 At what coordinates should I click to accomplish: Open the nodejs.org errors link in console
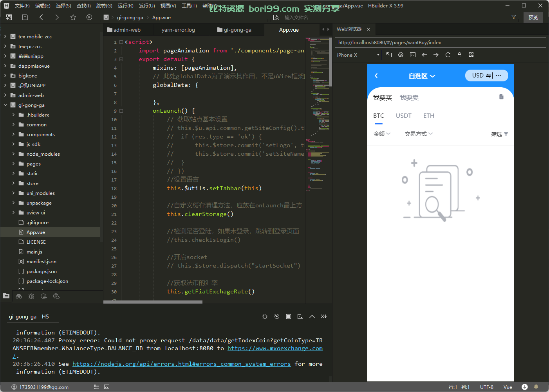point(181,364)
